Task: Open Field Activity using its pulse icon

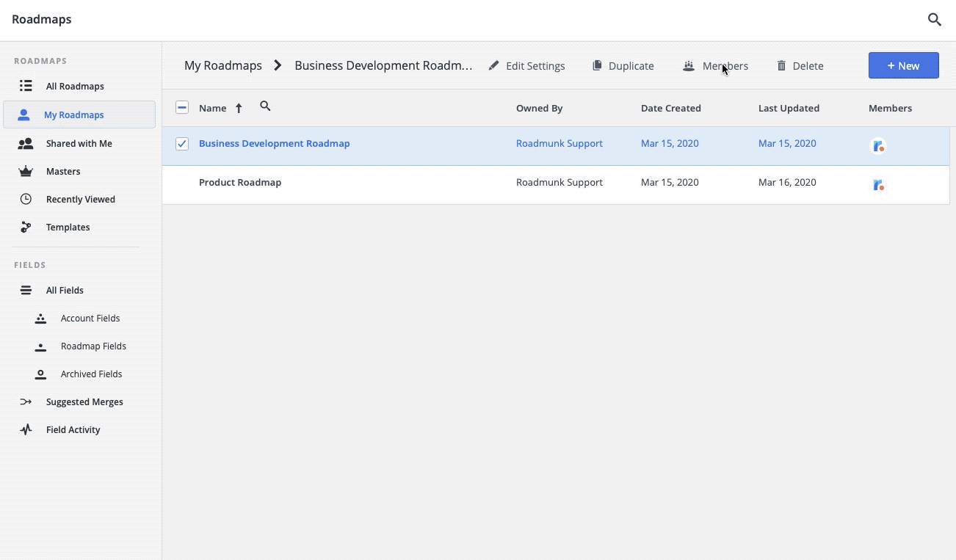Action: coord(26,429)
